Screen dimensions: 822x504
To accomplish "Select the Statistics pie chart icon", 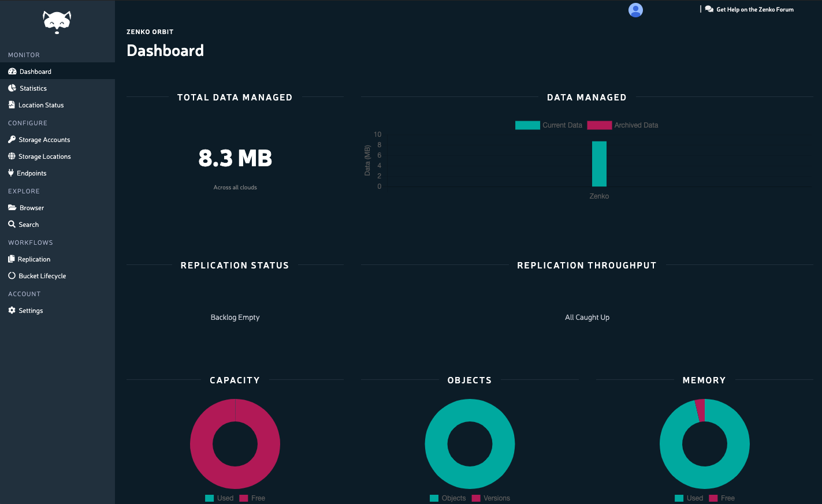I will [x=12, y=88].
